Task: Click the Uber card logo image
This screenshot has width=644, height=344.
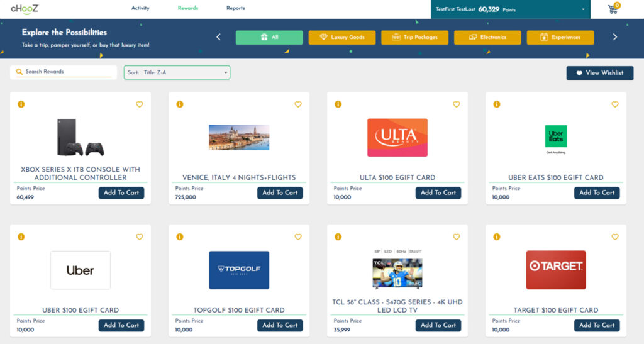Action: tap(80, 270)
